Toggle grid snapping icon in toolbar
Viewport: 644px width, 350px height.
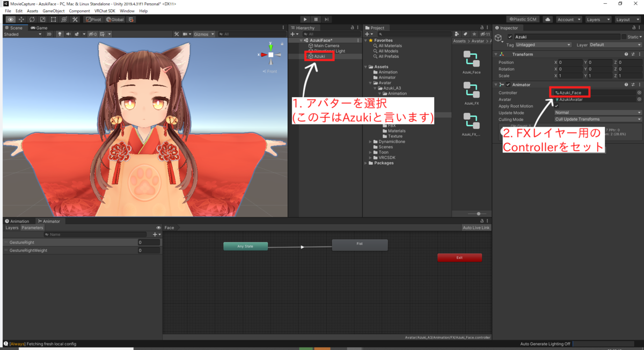pos(131,19)
